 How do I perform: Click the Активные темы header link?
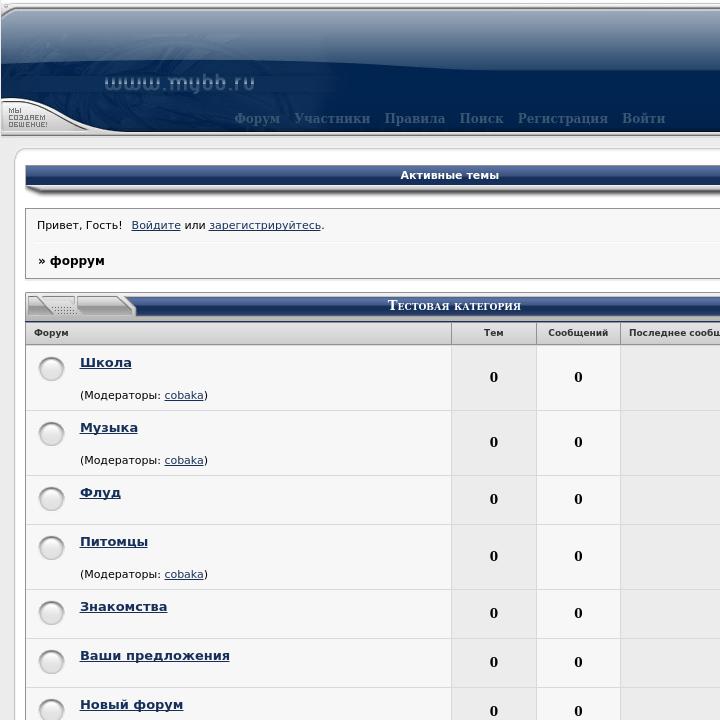click(450, 175)
